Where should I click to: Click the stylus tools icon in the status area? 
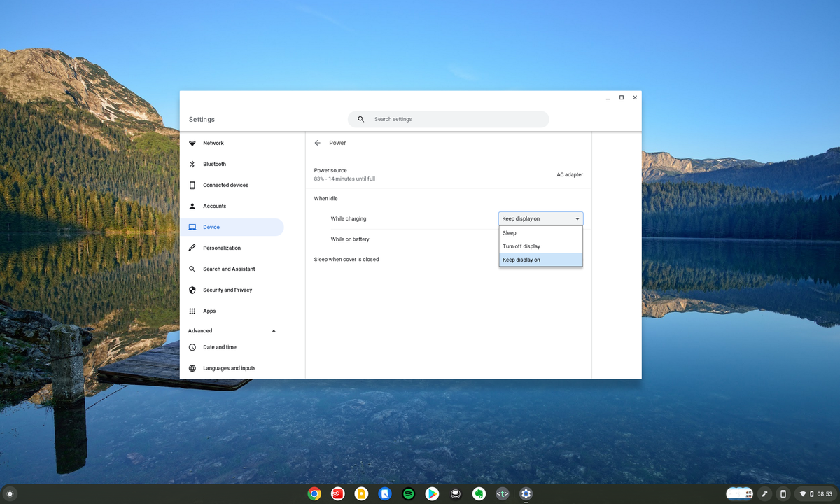point(765,493)
